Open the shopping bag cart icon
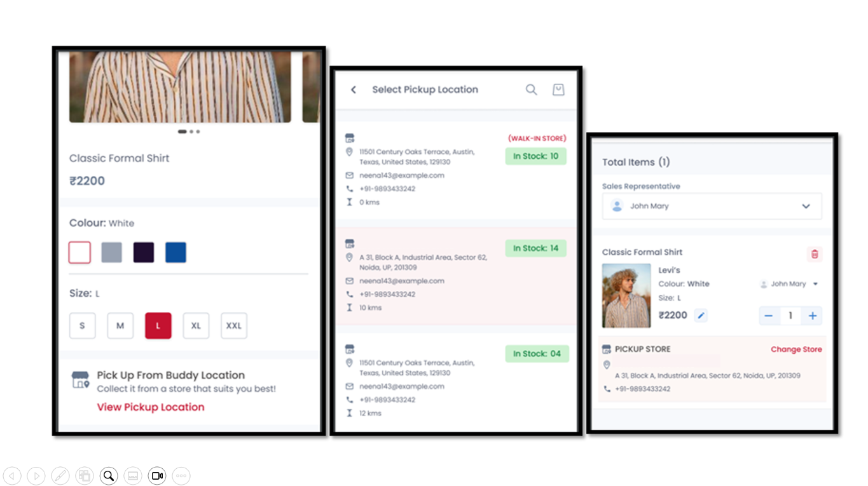Image resolution: width=868 pixels, height=486 pixels. 558,90
